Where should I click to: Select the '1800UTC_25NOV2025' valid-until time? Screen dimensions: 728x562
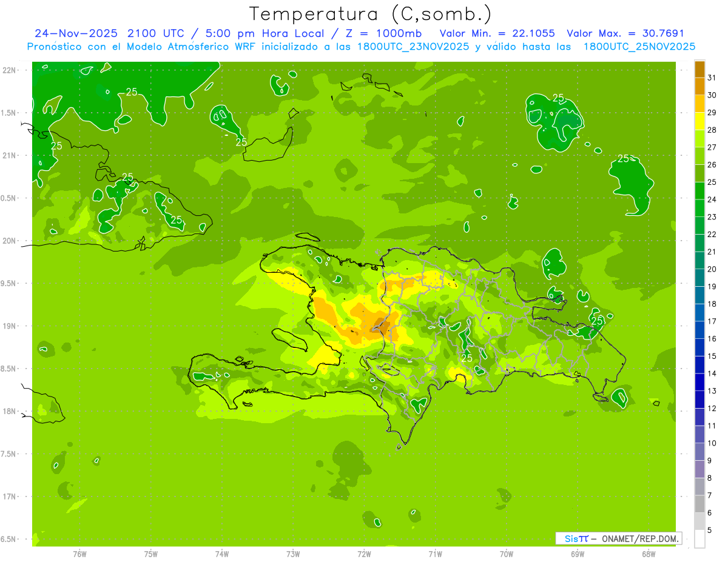click(x=639, y=47)
